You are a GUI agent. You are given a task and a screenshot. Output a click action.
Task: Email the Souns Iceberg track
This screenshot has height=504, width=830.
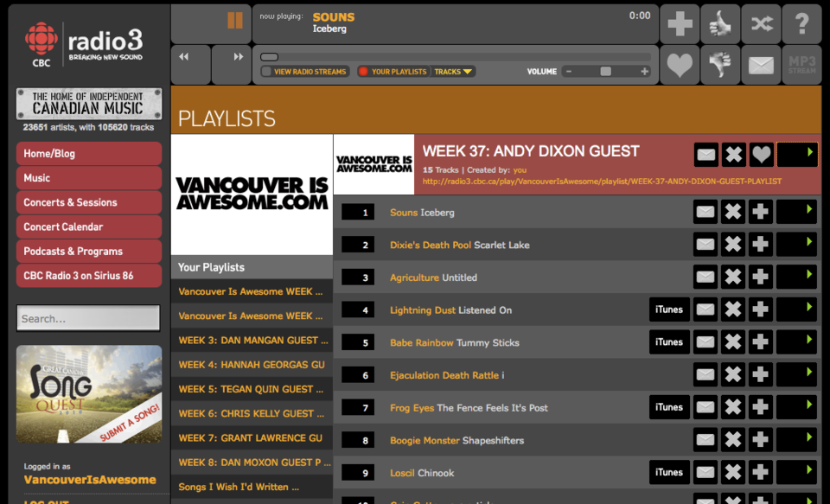point(705,212)
